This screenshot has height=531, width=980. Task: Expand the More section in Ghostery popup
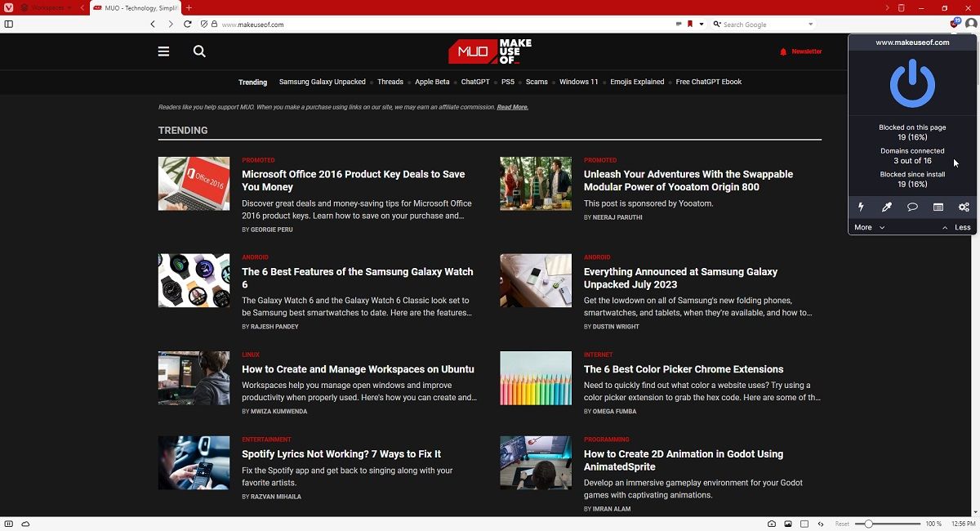point(863,227)
